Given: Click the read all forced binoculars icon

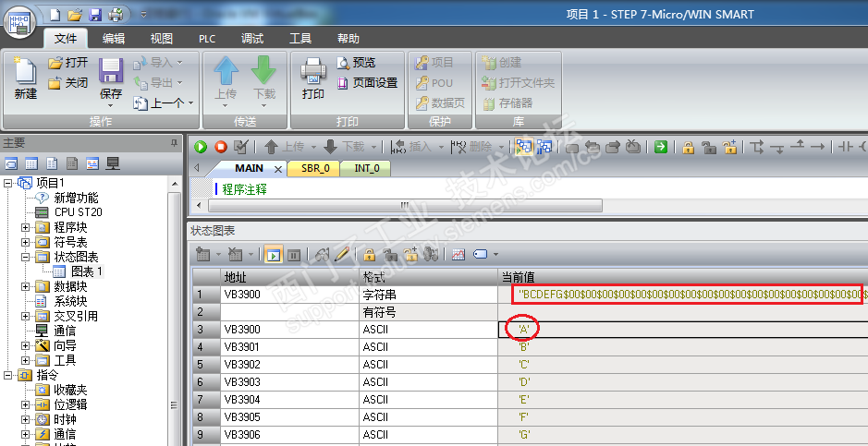Looking at the screenshot, I should click(x=431, y=255).
